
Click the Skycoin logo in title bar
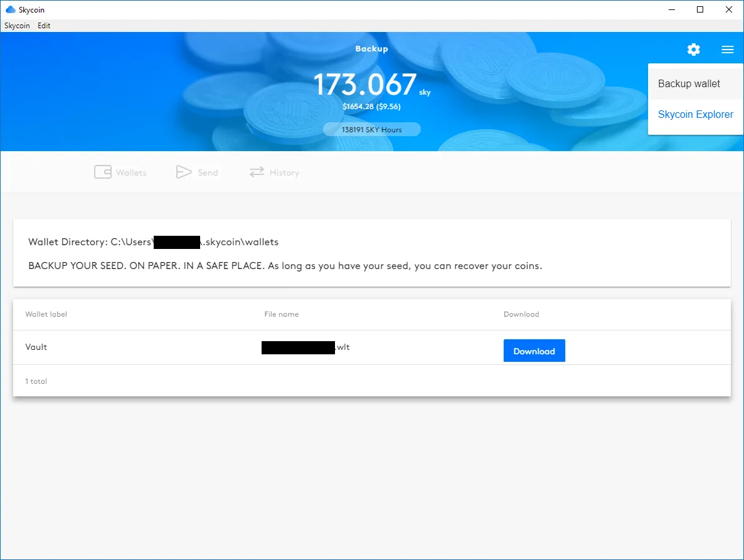coord(11,9)
